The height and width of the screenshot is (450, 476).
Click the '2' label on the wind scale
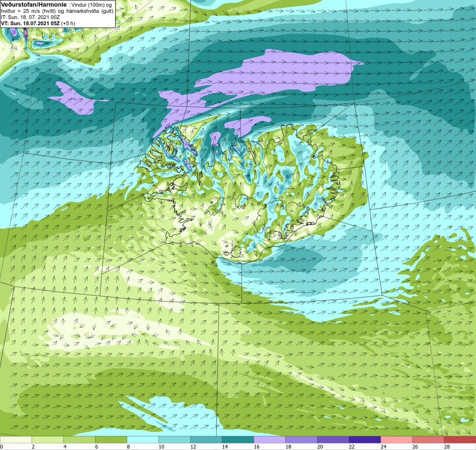coord(33,447)
